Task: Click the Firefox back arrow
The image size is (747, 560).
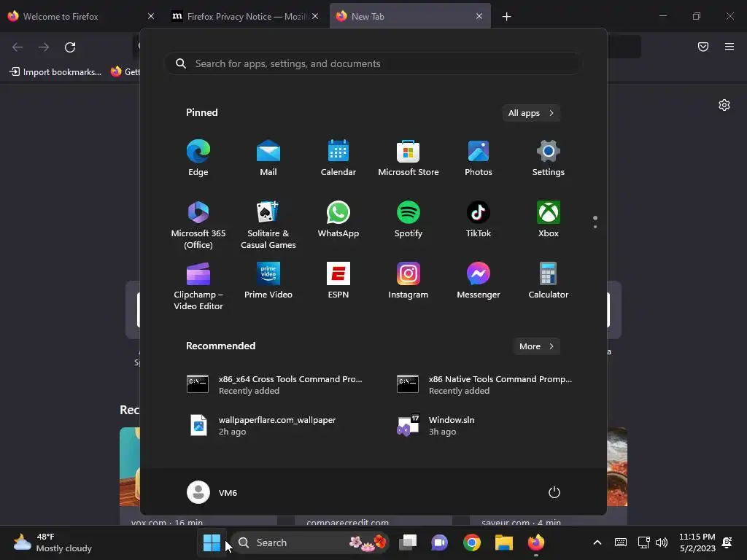Action: click(x=18, y=47)
